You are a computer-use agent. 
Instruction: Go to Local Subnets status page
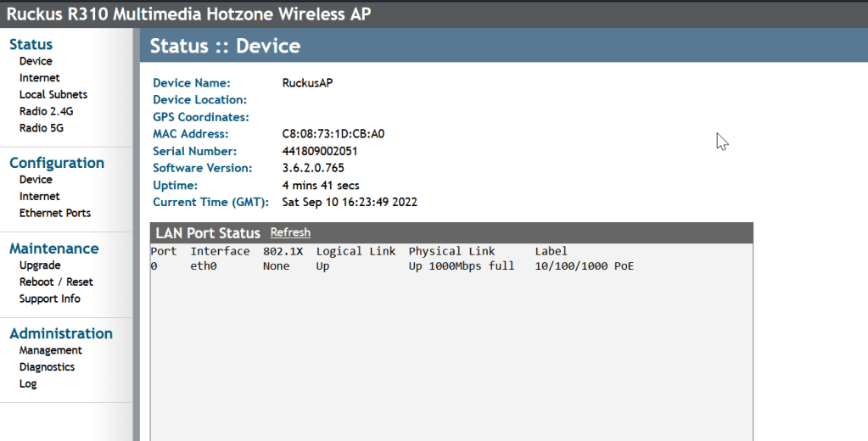pos(53,95)
